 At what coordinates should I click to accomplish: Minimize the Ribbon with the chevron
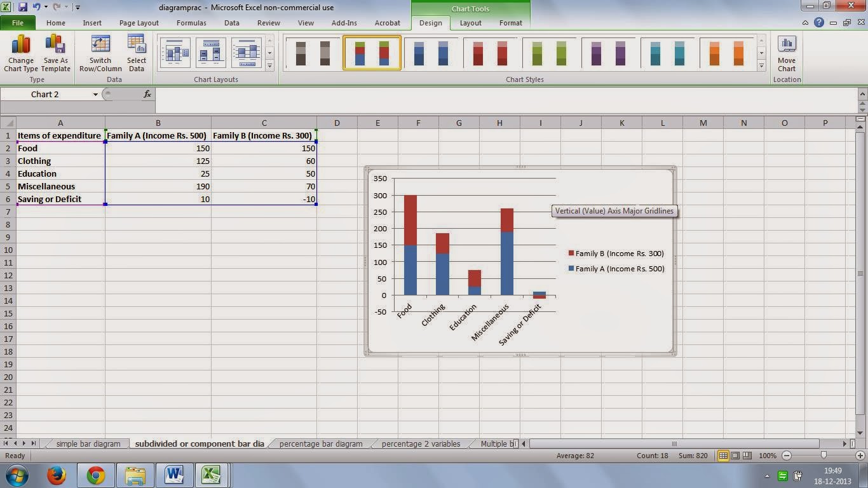tap(805, 23)
